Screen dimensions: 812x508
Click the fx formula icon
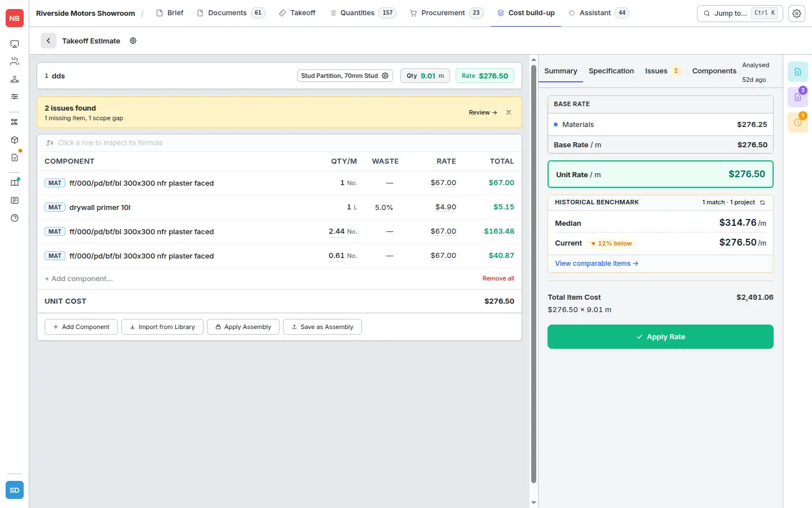click(x=50, y=143)
